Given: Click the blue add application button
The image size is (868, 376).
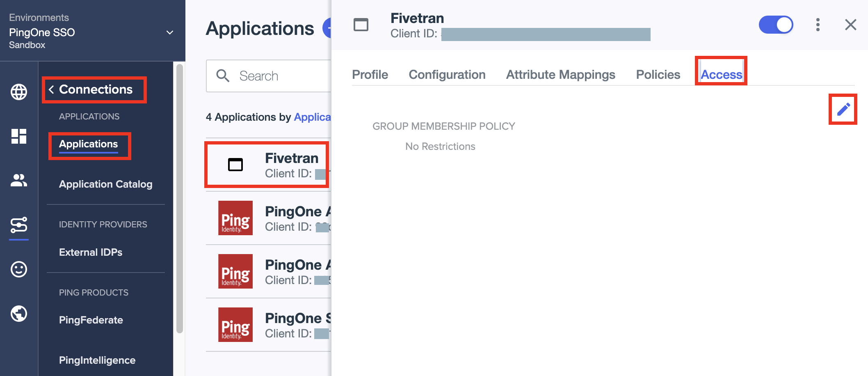Looking at the screenshot, I should (327, 28).
